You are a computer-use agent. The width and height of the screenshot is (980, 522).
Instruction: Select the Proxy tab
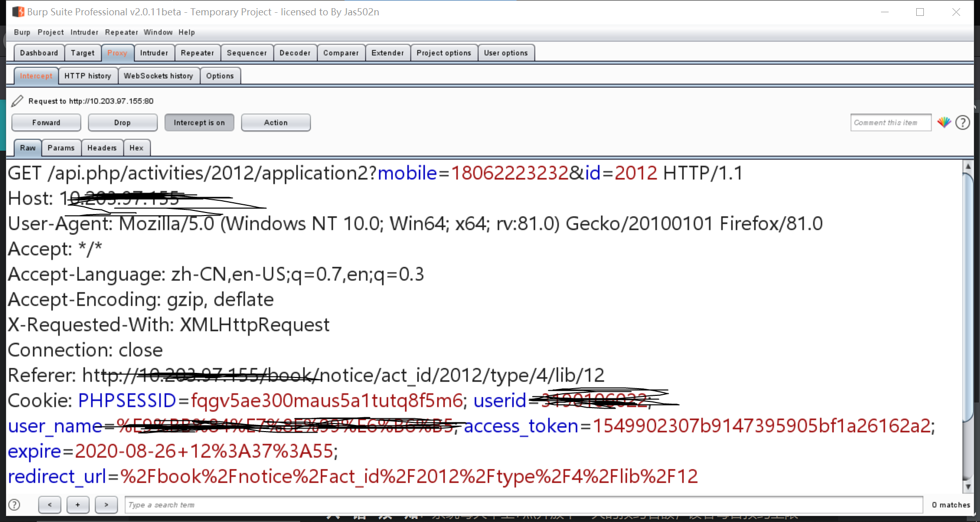(x=117, y=53)
